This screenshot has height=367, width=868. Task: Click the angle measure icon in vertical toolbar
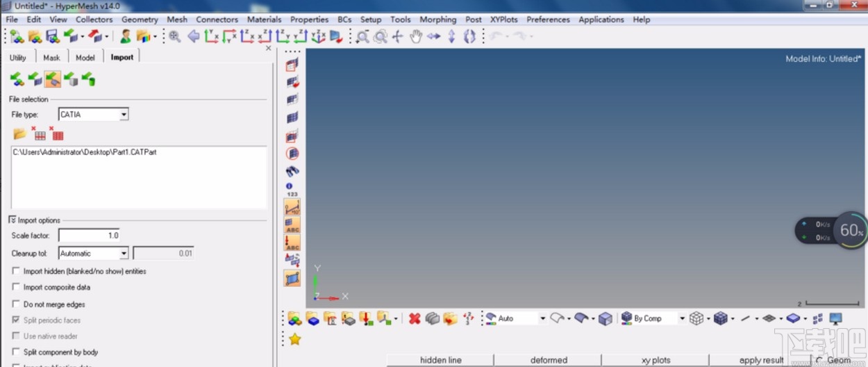point(292,207)
